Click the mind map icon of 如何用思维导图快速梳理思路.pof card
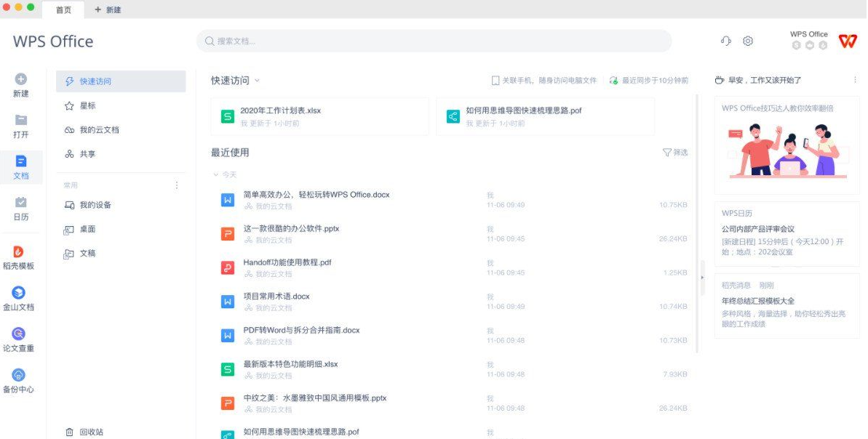868x439 pixels. pyautogui.click(x=453, y=116)
